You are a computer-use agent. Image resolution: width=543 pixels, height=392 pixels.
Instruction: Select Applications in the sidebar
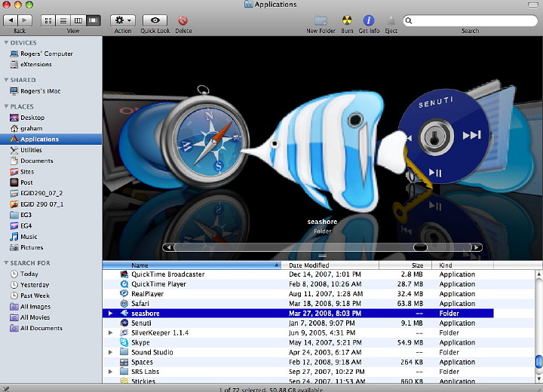51,139
